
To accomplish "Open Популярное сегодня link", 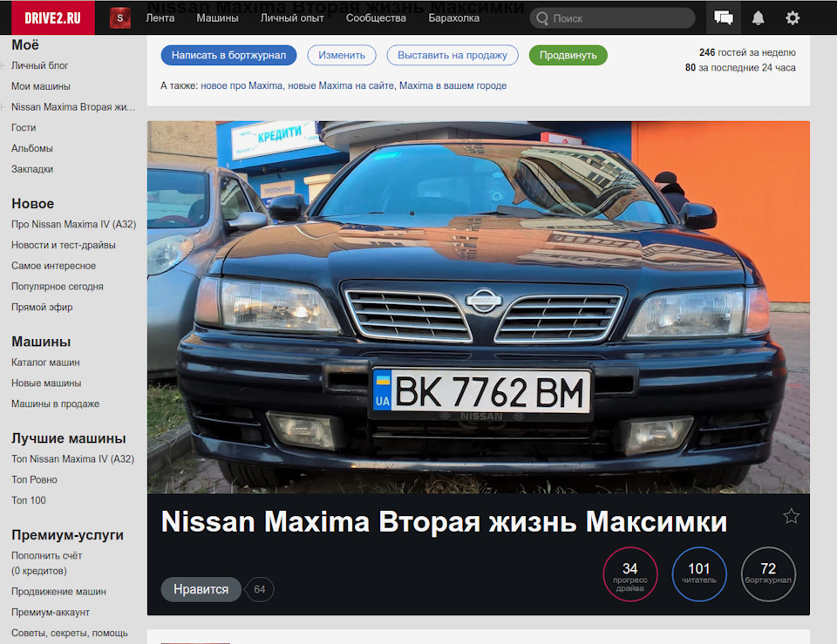I will tap(58, 287).
